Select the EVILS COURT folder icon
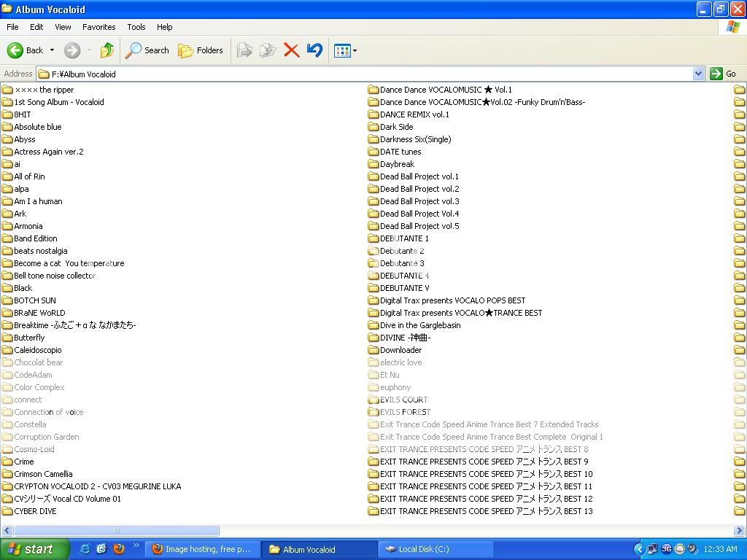Viewport: 747px width, 560px height. pyautogui.click(x=373, y=400)
